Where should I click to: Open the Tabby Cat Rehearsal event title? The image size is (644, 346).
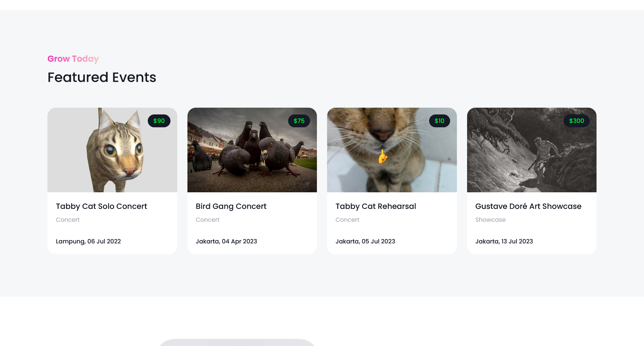pyautogui.click(x=376, y=206)
